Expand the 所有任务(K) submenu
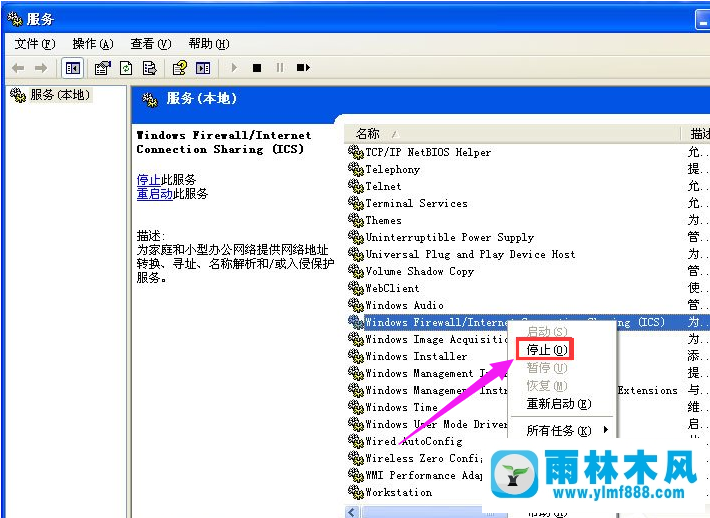 (561, 430)
